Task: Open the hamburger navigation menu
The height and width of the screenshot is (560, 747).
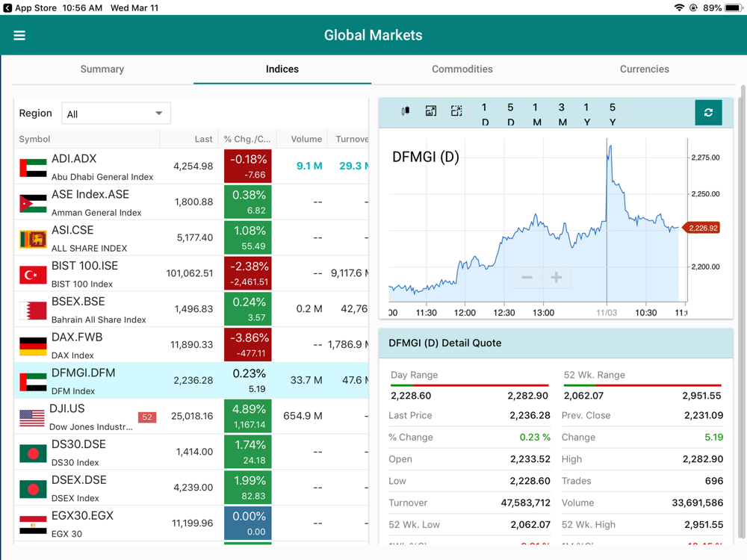Action: point(19,35)
